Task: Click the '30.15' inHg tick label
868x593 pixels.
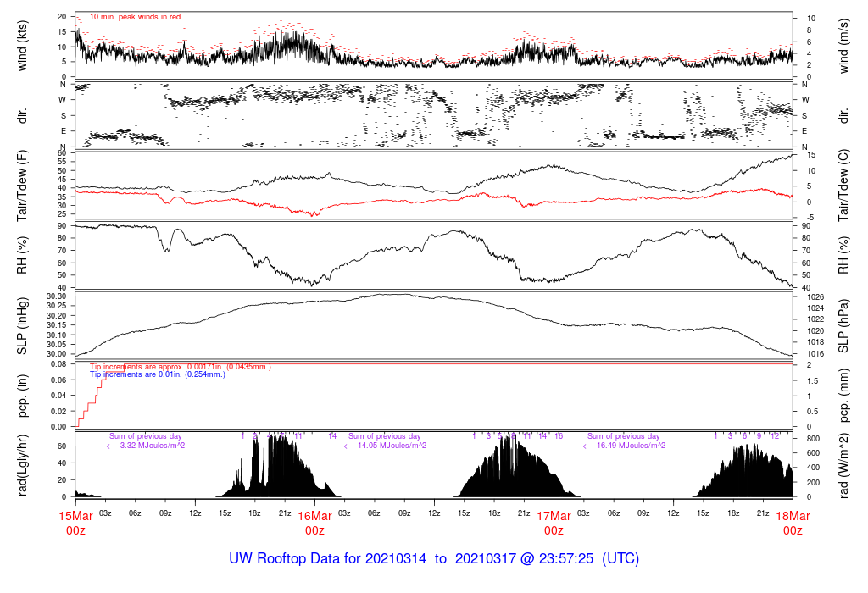Action: (x=57, y=325)
